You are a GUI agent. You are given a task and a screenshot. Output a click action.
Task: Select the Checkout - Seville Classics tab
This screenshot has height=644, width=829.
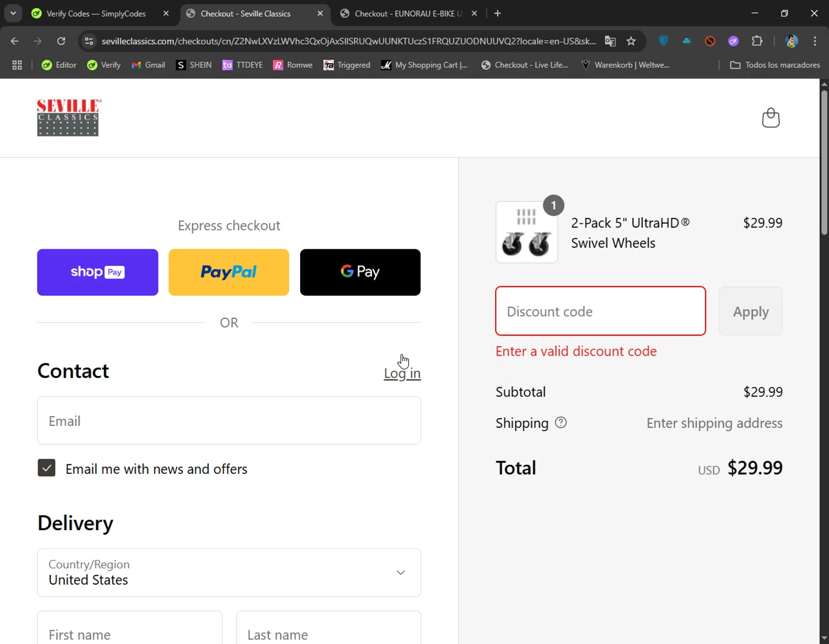coord(245,13)
